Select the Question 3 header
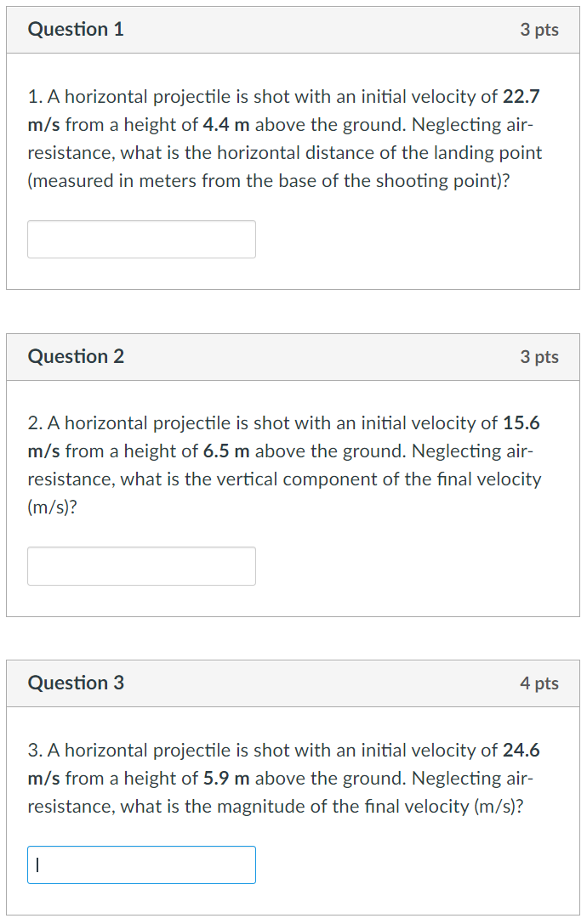The image size is (587, 924). tap(77, 683)
